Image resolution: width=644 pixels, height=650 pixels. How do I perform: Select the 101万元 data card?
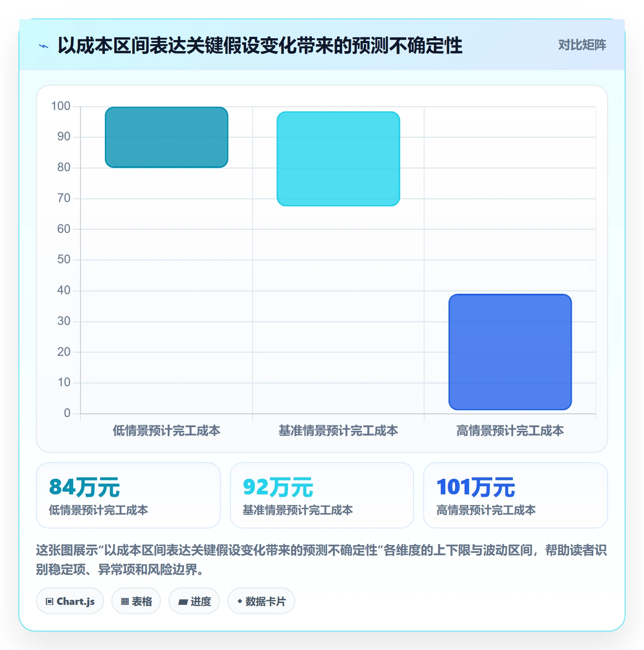click(516, 495)
